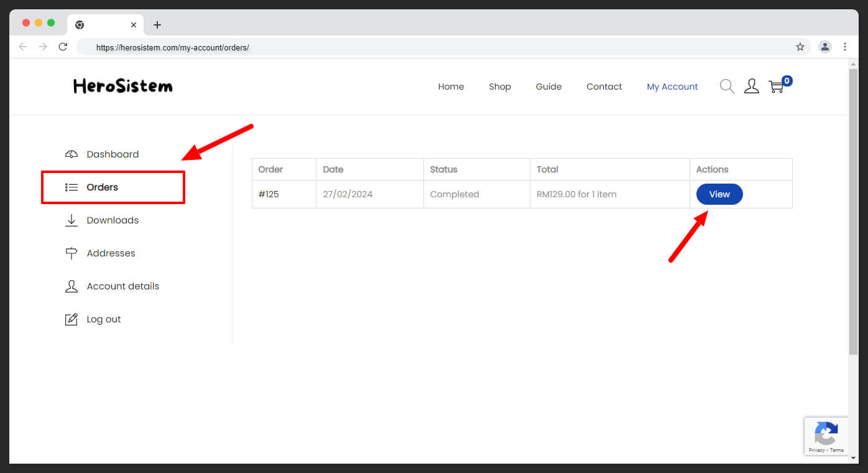Reload the page using the browser refresh button
This screenshot has height=473, width=868.
click(x=63, y=47)
